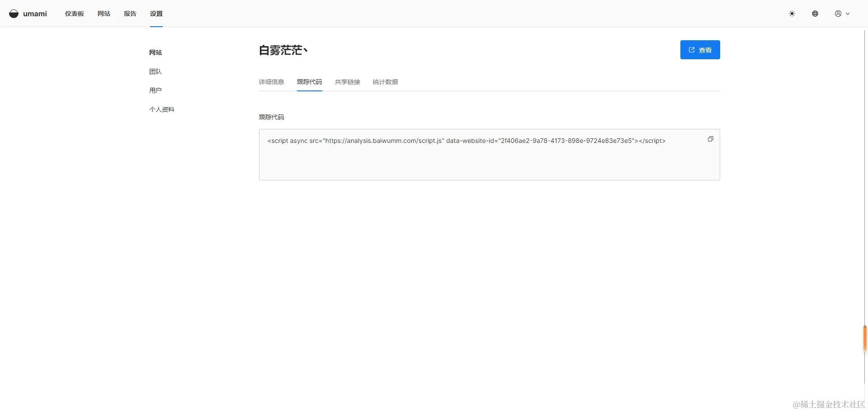The width and height of the screenshot is (868, 412).
Task: Open the 仪表板 dashboard menu
Action: (75, 14)
